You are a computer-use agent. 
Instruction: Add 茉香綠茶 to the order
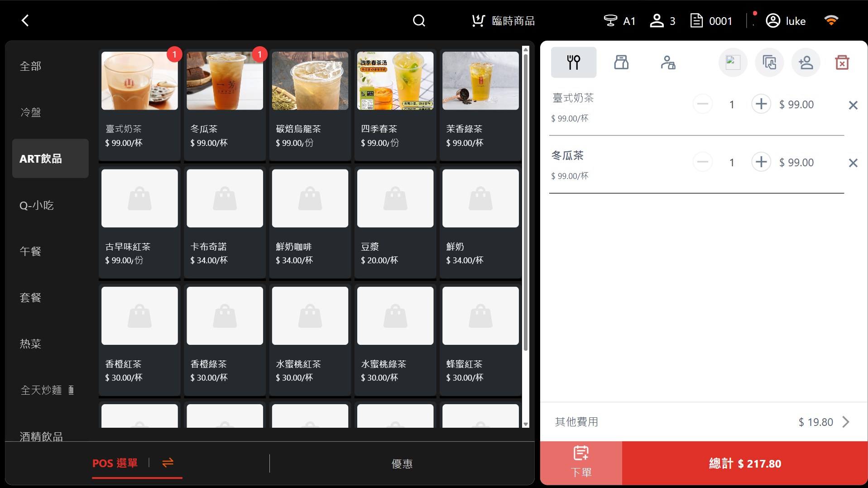click(x=480, y=105)
